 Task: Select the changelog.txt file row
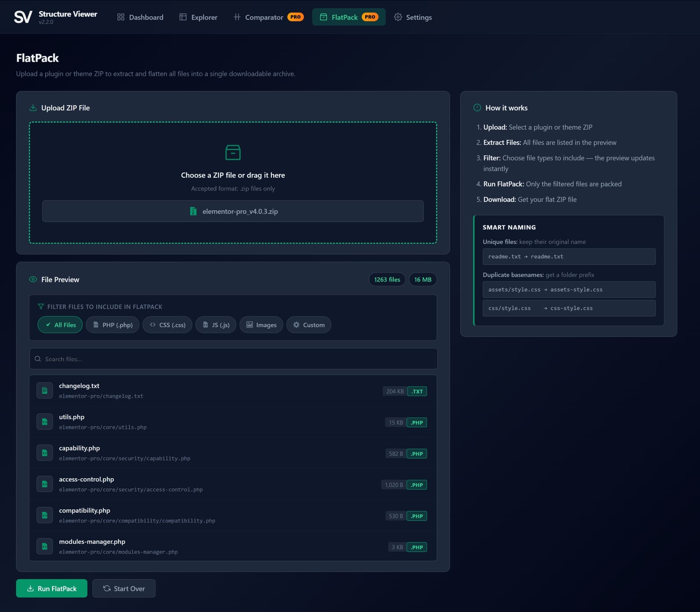[233, 391]
